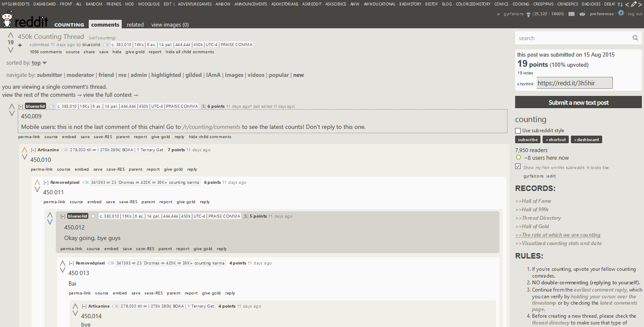The image size is (644, 327).
Task: Open RES settings gear icon
Action: coord(621,13)
